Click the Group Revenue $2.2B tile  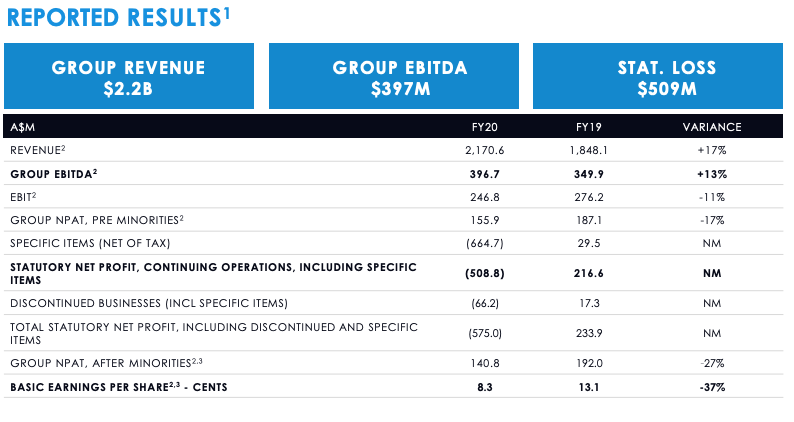pos(128,77)
